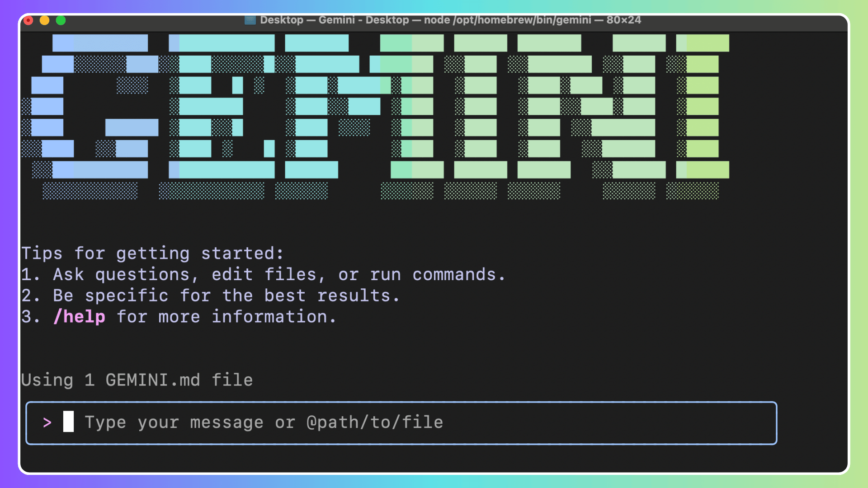Click the red close window button
The image size is (868, 488).
pyautogui.click(x=28, y=20)
